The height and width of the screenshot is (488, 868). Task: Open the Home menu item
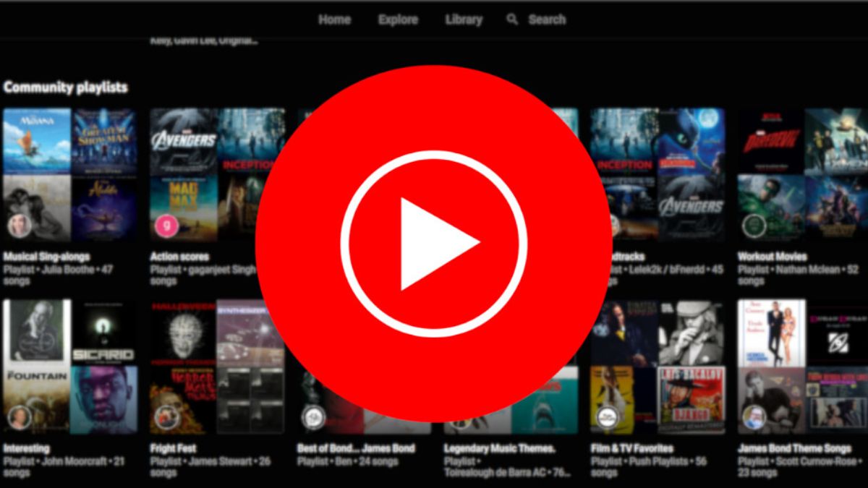tap(334, 20)
